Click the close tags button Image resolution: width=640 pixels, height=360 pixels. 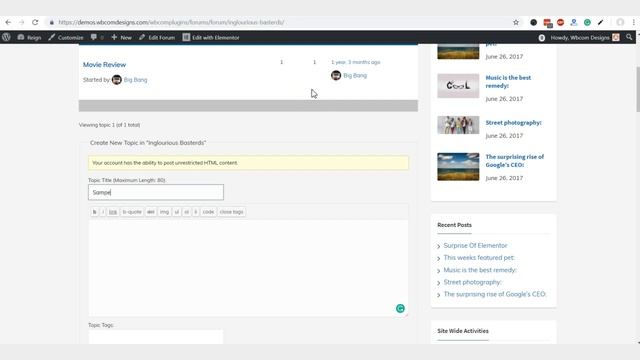tap(231, 212)
